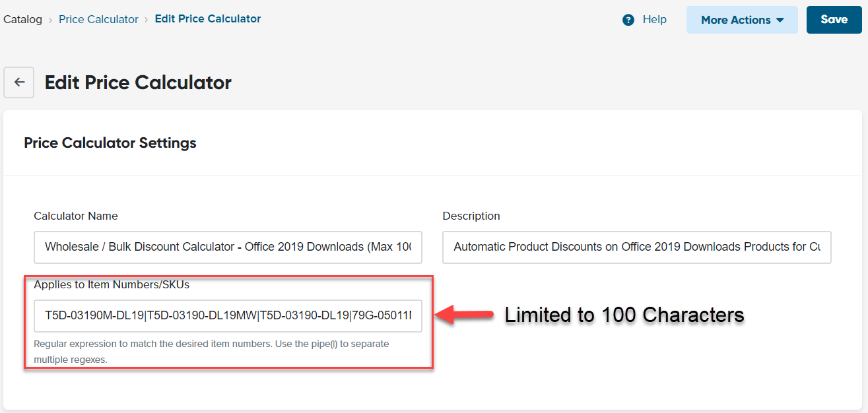The image size is (868, 413).
Task: Click the back arrow button
Action: coord(19,82)
